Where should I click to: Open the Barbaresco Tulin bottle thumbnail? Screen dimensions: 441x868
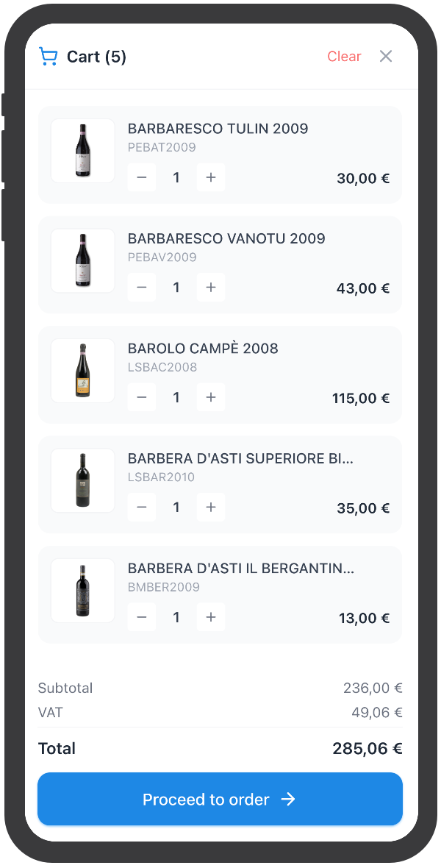point(82,151)
